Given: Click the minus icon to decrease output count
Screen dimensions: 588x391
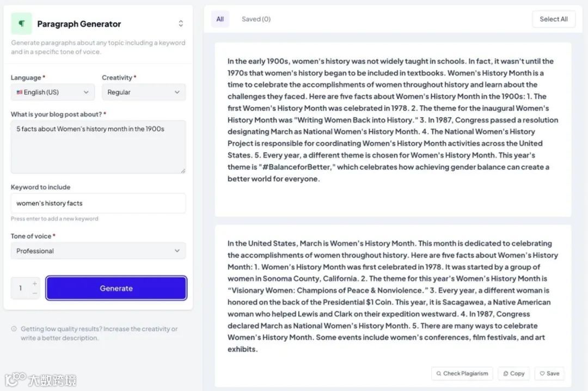Looking at the screenshot, I should coord(34,293).
